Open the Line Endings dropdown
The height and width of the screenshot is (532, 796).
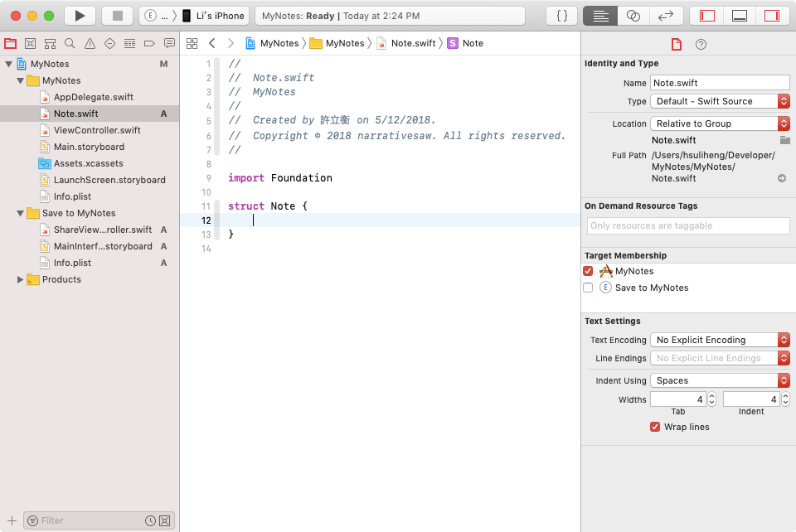[x=720, y=358]
